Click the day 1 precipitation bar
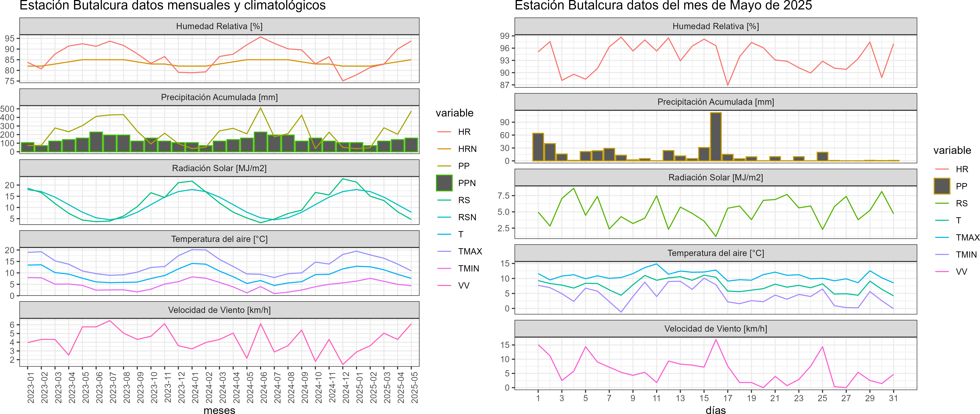Screen dimensions: 980x414 click(x=538, y=147)
